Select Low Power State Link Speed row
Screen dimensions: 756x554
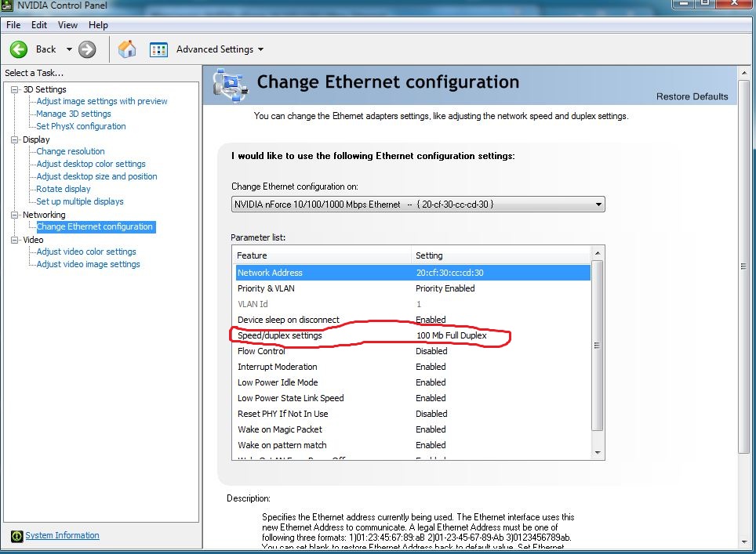coord(413,398)
